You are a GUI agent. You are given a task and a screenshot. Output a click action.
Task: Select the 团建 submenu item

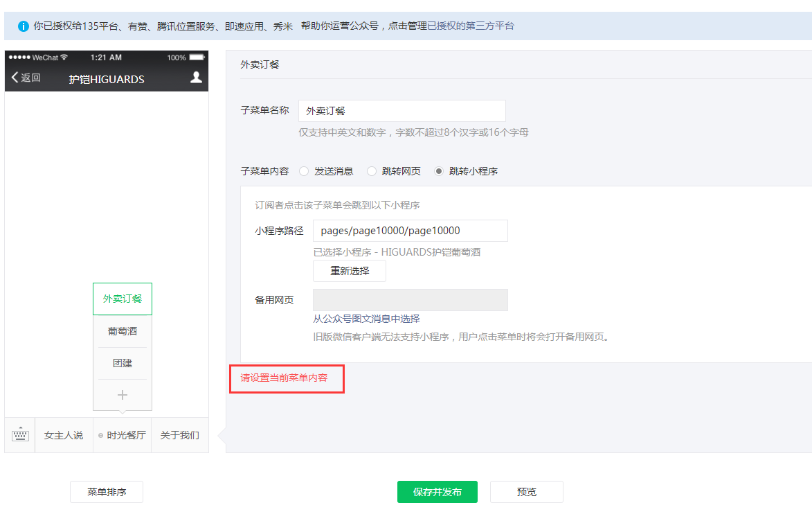[123, 363]
